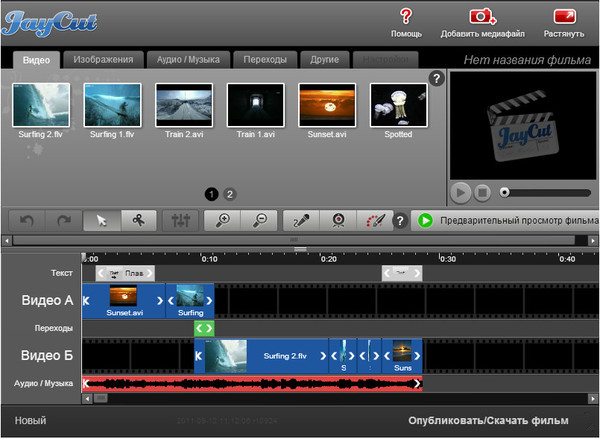Open the greyed Настройки tab
This screenshot has width=600, height=439.
(385, 60)
